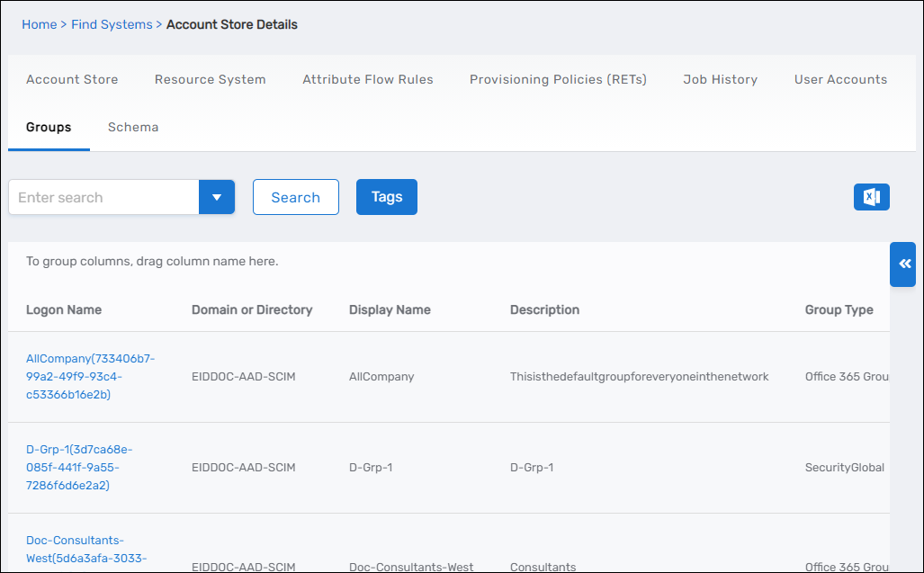Click the Tags button

(x=387, y=197)
